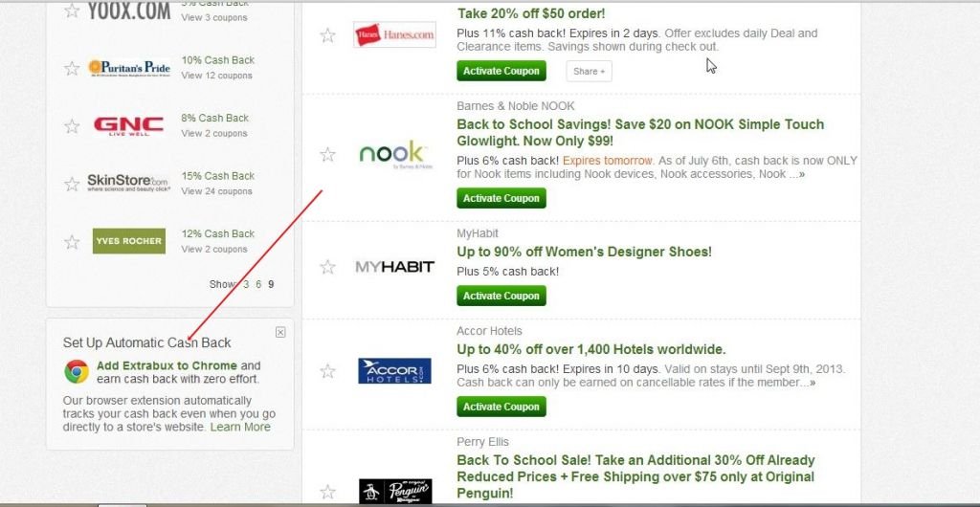
Task: Expand the truncated Nook offer description
Action: 799,174
